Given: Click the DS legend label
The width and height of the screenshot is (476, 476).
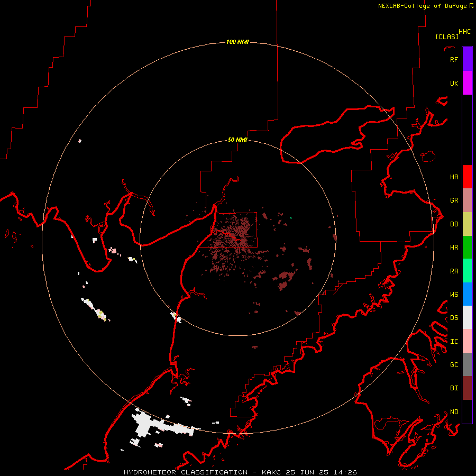Looking at the screenshot, I should pyautogui.click(x=454, y=318).
